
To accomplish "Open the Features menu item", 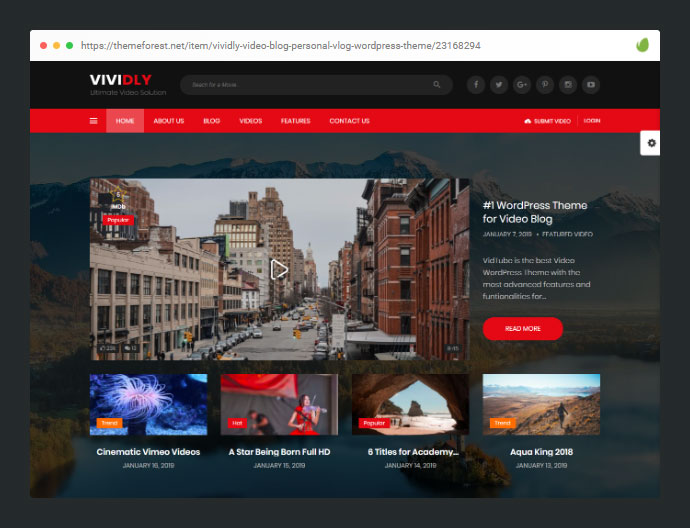I will (296, 121).
